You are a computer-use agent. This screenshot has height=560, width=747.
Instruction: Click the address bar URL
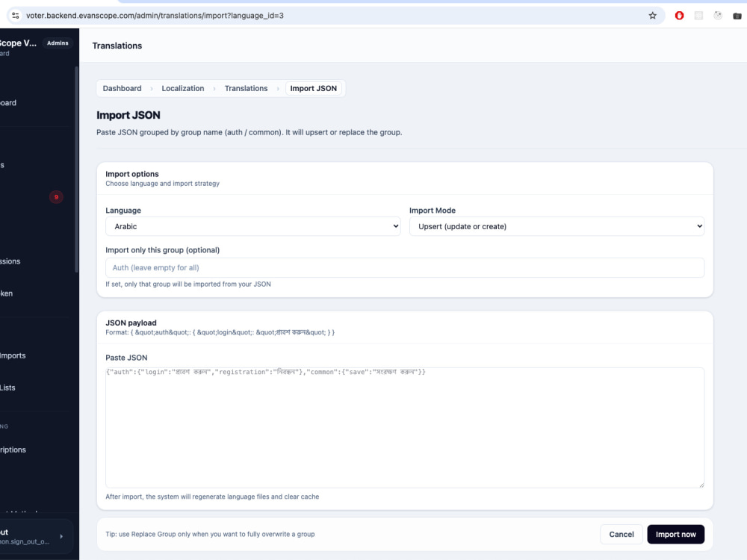[x=155, y=16]
